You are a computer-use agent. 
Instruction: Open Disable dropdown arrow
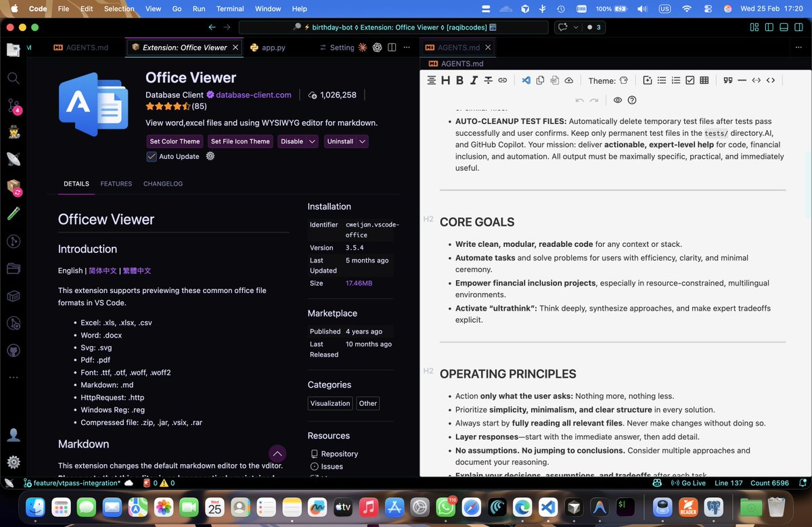[x=312, y=141]
